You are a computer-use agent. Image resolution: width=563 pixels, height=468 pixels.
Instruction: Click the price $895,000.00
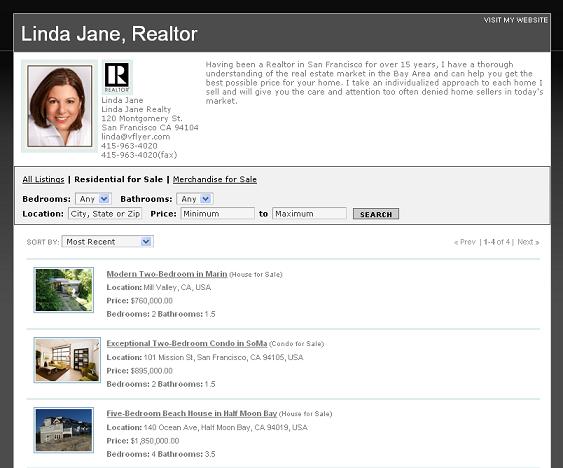[152, 371]
